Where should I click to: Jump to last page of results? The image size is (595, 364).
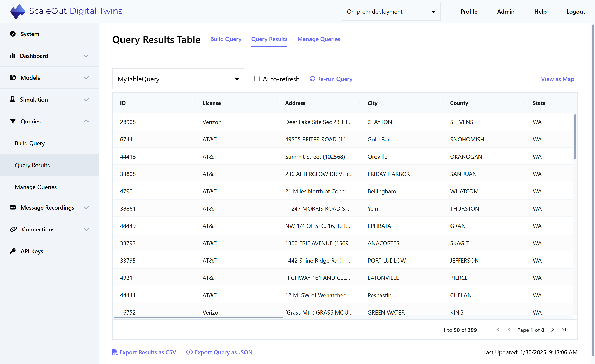coord(564,330)
